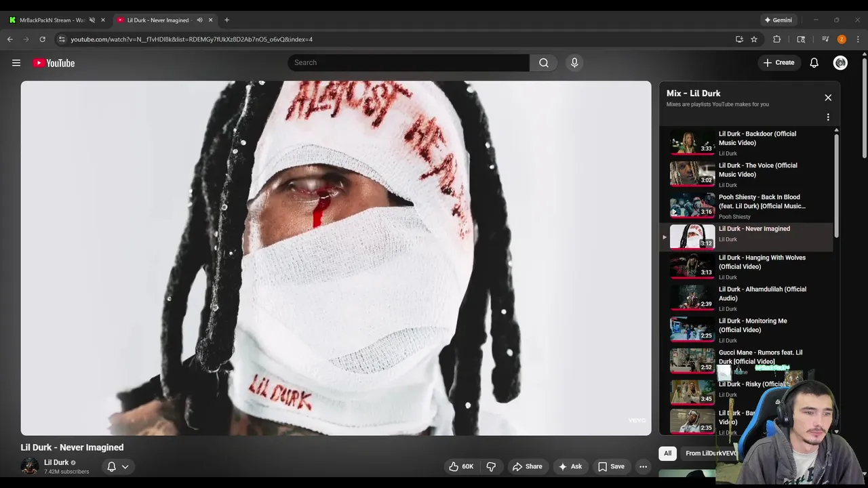
Task: Open the YouTube hamburger guide menu
Action: (16, 63)
